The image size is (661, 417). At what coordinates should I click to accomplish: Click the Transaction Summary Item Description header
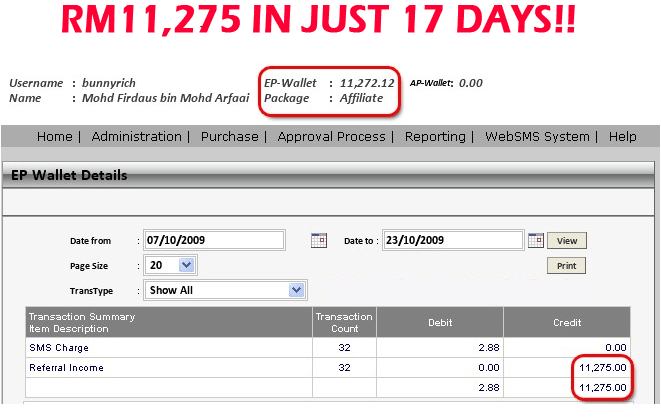169,323
